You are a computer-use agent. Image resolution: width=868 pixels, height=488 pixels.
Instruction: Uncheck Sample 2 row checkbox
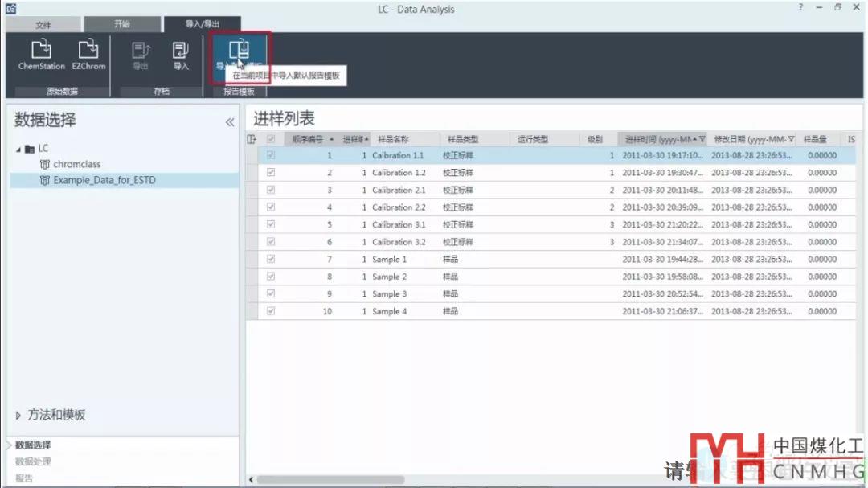coord(271,277)
